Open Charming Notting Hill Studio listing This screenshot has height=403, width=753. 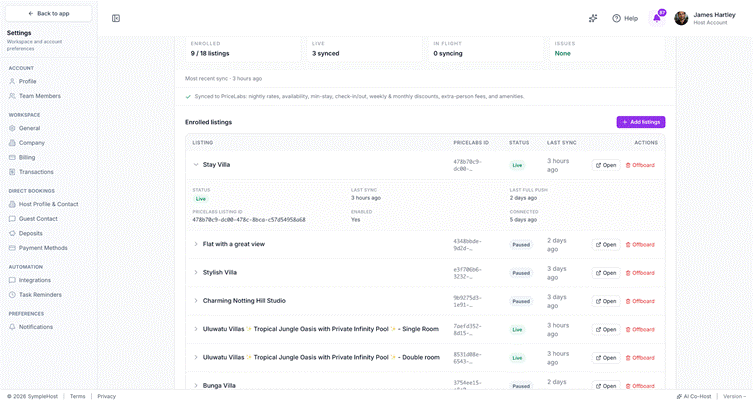tap(606, 301)
